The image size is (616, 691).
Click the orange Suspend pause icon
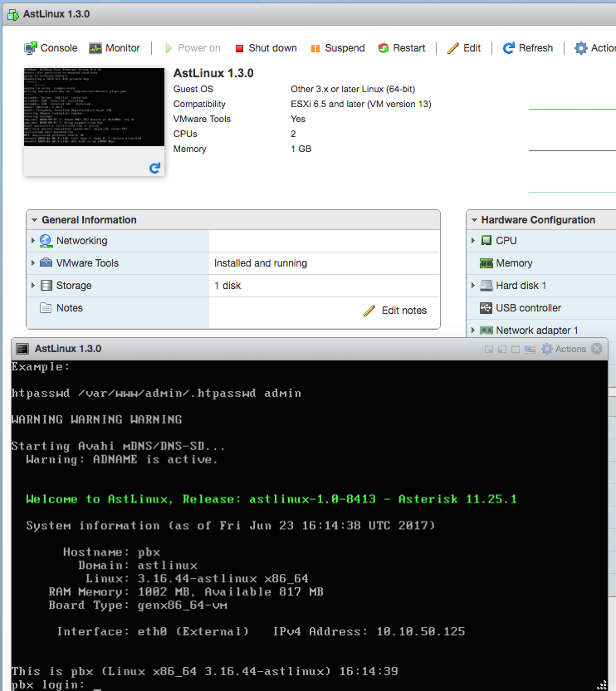[315, 48]
